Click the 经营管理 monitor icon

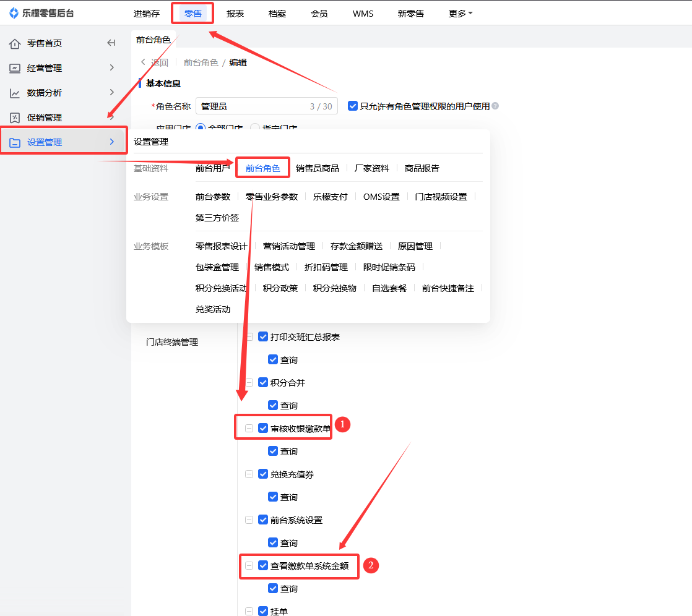click(15, 69)
